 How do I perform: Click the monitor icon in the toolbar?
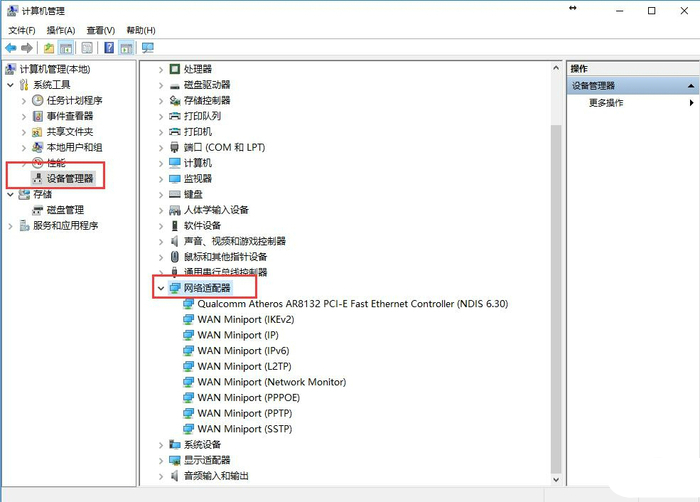click(x=147, y=48)
